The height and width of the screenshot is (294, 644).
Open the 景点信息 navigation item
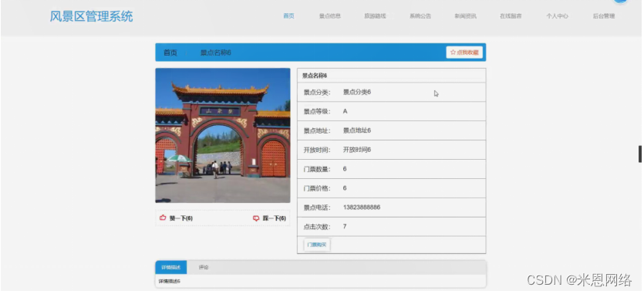[330, 16]
